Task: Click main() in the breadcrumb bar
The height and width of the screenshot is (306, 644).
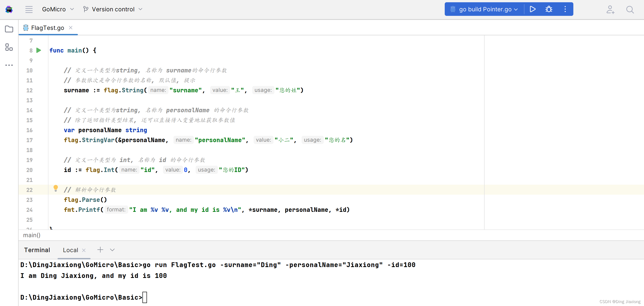Action: [x=32, y=235]
